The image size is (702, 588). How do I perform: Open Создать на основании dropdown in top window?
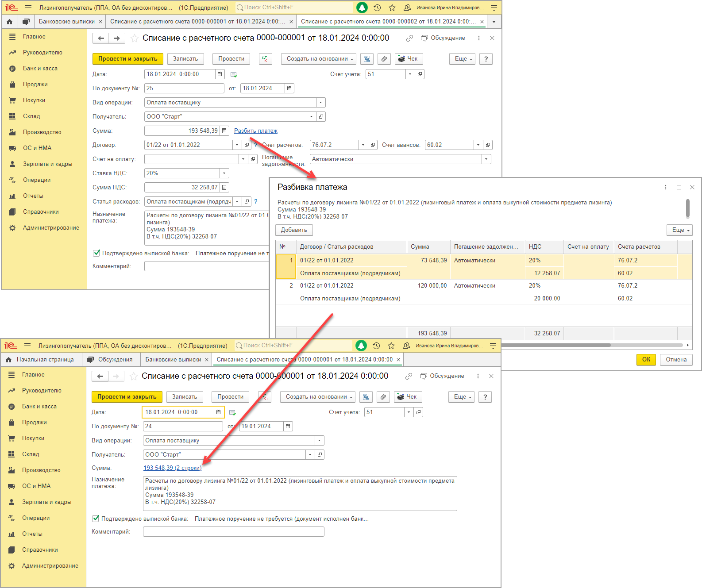[319, 59]
